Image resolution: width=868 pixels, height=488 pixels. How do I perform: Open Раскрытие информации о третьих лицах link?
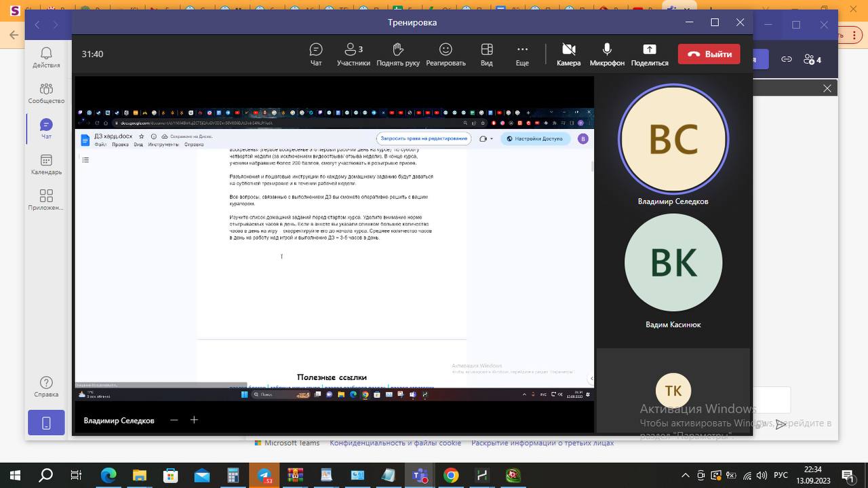coord(542,443)
